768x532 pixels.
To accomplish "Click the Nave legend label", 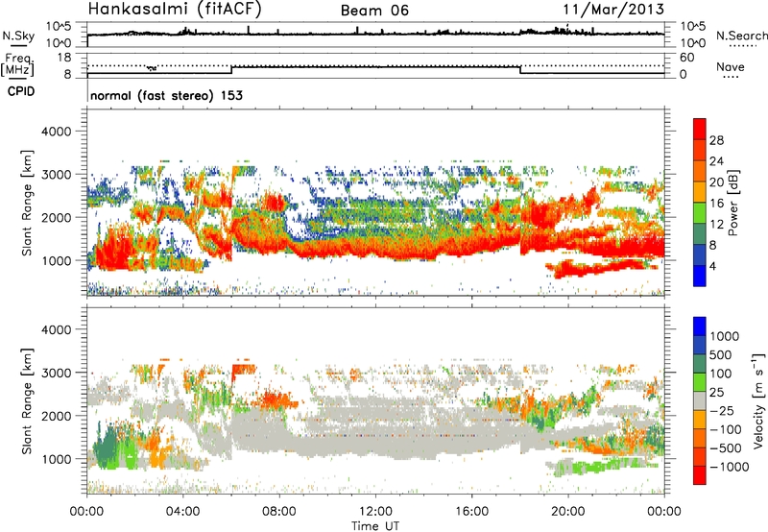I will pos(731,67).
